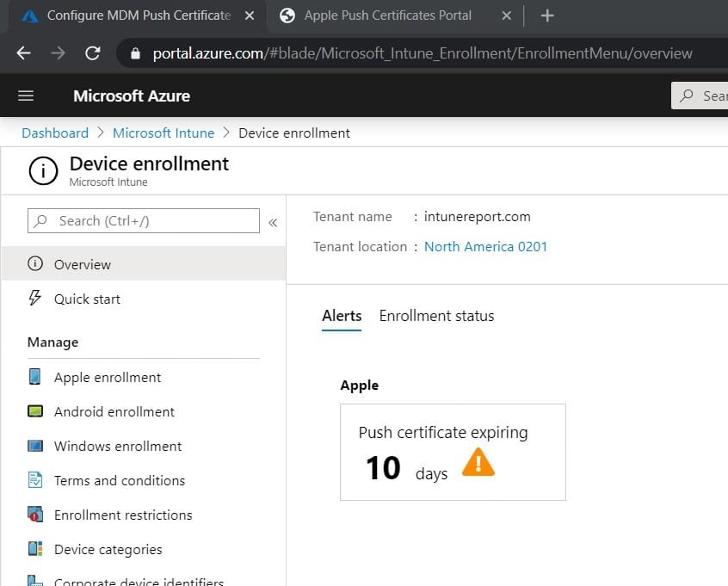Switch to Enrollment status tab
Image resolution: width=728 pixels, height=586 pixels.
point(436,316)
